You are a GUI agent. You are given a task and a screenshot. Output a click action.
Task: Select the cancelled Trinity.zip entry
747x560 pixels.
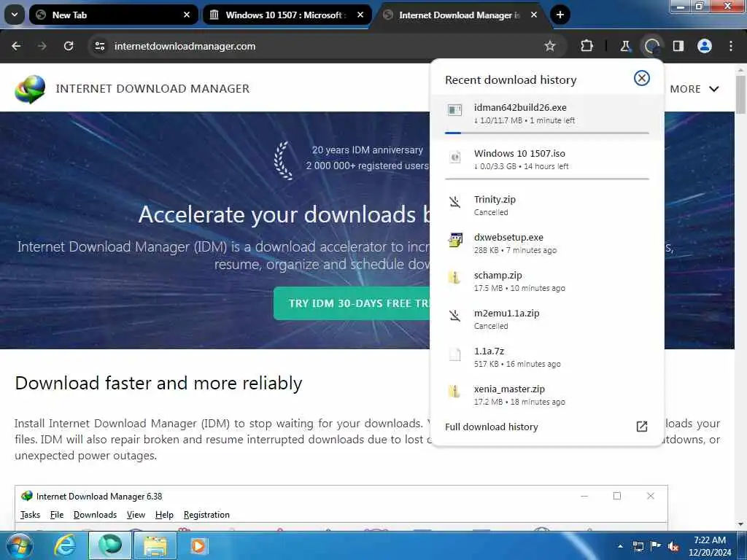[547, 205]
